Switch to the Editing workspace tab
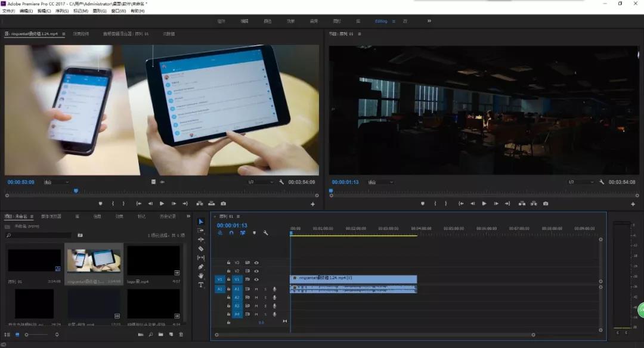The image size is (644, 348). tap(381, 21)
